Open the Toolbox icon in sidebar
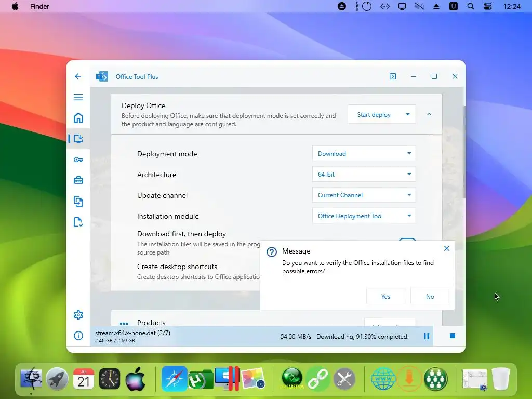Screen dimensions: 532x399 78,180
